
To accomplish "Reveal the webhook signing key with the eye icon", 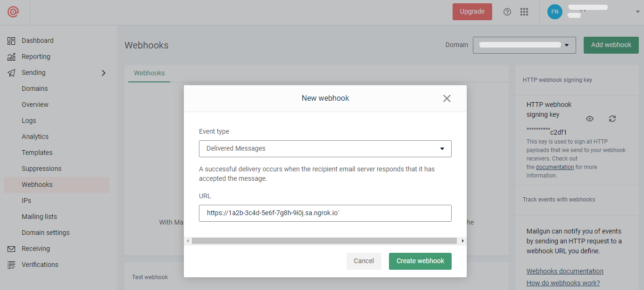I will (x=589, y=119).
